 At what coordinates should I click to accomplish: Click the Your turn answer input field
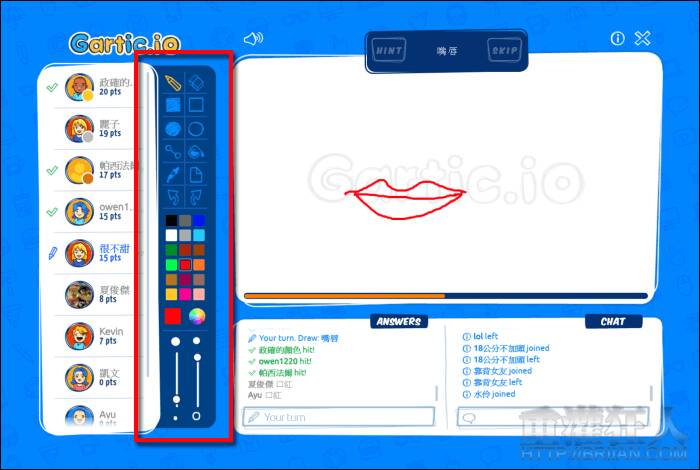(x=339, y=417)
